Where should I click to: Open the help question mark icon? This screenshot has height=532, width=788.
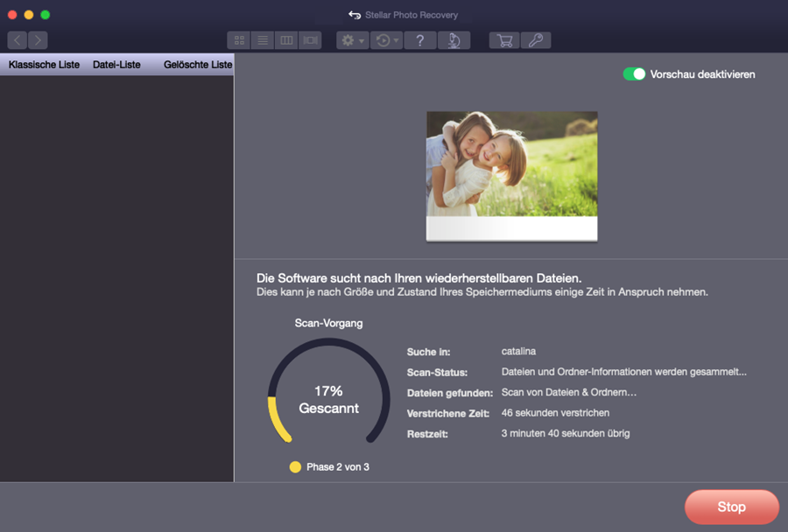420,40
